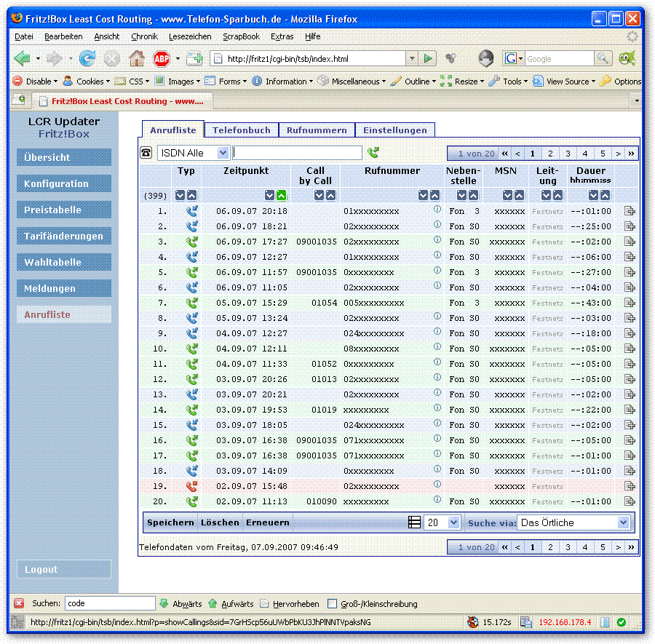Open the ISDN Alle dropdown
Image resolution: width=655 pixels, height=644 pixels.
[194, 153]
